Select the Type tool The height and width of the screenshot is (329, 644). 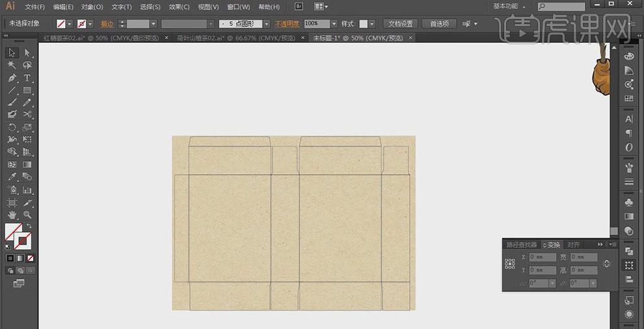[x=27, y=77]
